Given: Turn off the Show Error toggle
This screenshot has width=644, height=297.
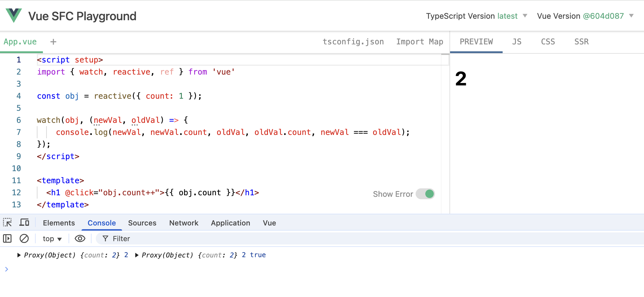Looking at the screenshot, I should 425,194.
